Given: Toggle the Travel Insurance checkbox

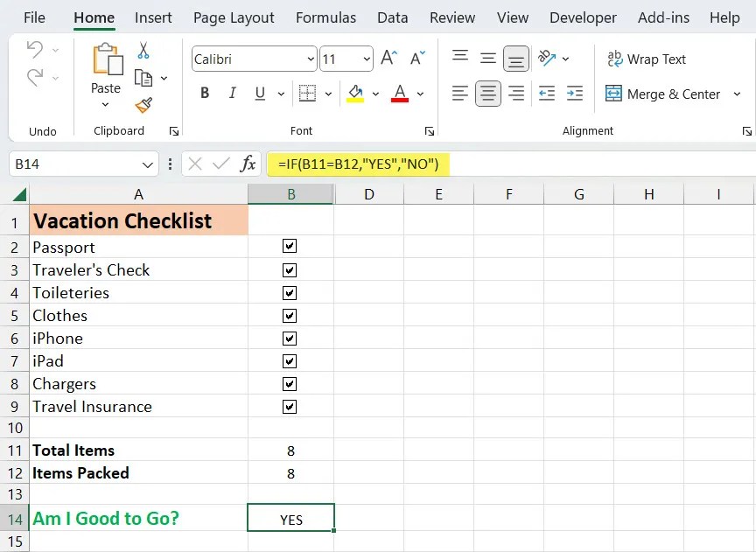Looking at the screenshot, I should pyautogui.click(x=290, y=406).
